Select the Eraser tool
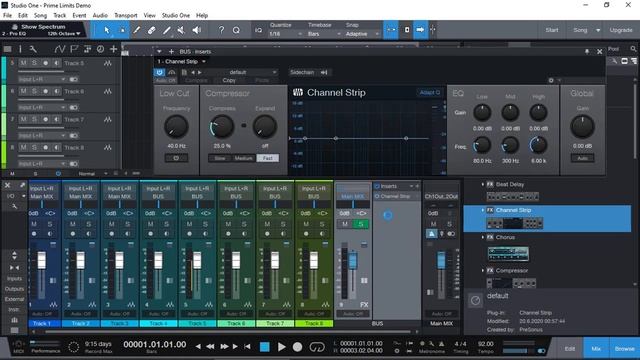Image resolution: width=640 pixels, height=360 pixels. click(151, 30)
